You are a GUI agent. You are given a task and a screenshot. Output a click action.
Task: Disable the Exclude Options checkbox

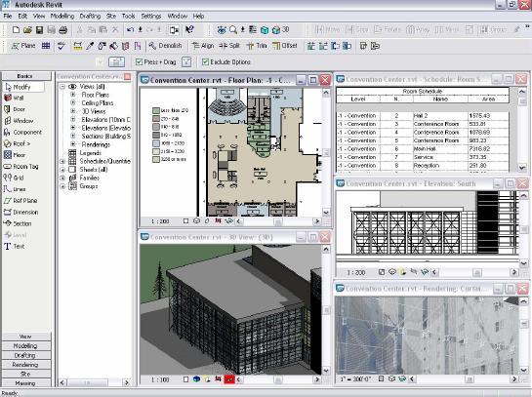(205, 62)
